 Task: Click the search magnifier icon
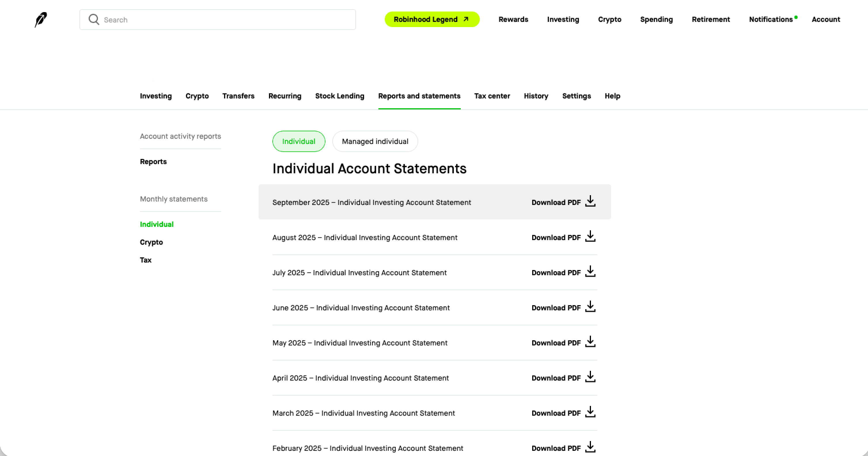pyautogui.click(x=94, y=20)
